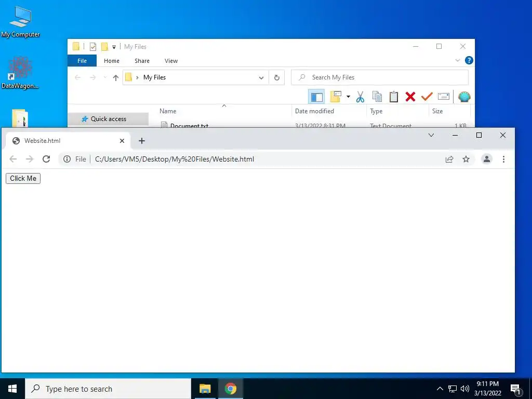Click the taskbar search box
532x399 pixels.
pos(108,389)
